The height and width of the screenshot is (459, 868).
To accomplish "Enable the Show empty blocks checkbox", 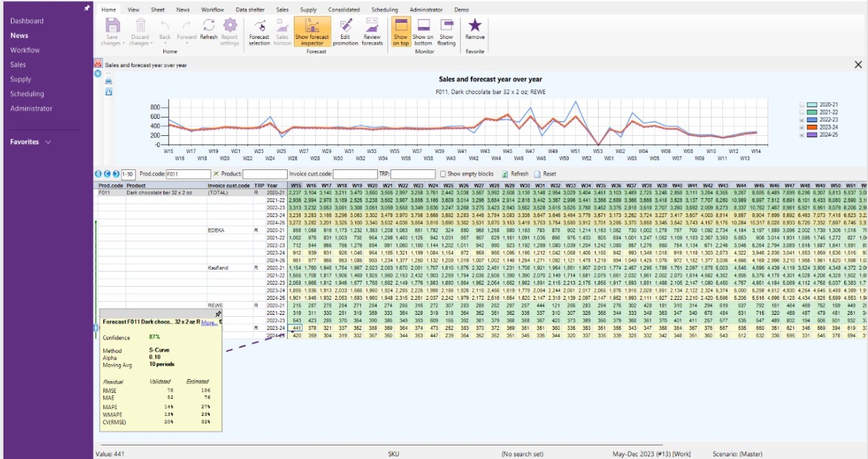I will coord(444,174).
